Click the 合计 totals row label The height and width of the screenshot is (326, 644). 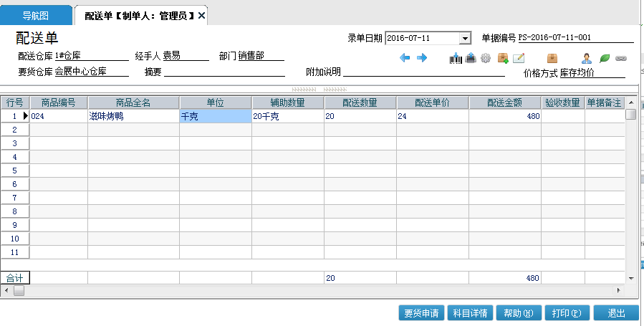pyautogui.click(x=15, y=278)
